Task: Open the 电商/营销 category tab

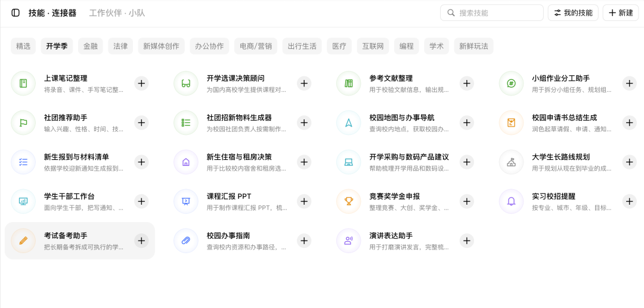Action: pyautogui.click(x=256, y=46)
